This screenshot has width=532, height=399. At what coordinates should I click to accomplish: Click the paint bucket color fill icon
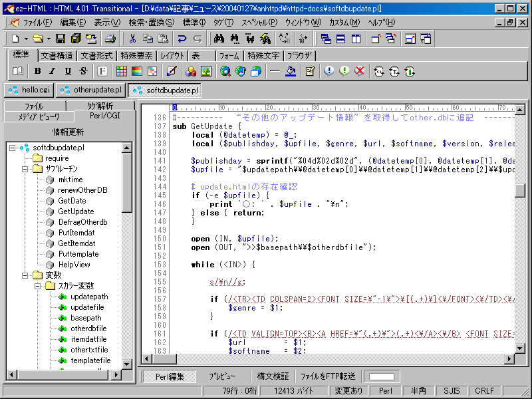point(291,71)
